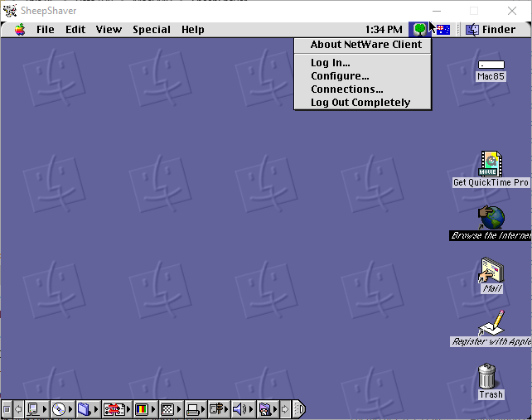Open the Finder application menu
Image resolution: width=532 pixels, height=420 pixels.
pyautogui.click(x=491, y=30)
